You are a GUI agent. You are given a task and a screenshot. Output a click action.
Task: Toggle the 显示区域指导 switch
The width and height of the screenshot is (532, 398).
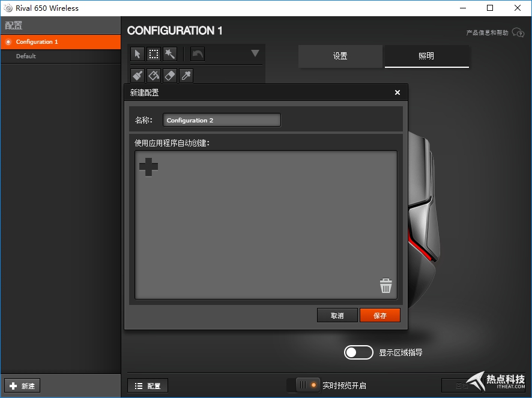pyautogui.click(x=358, y=352)
